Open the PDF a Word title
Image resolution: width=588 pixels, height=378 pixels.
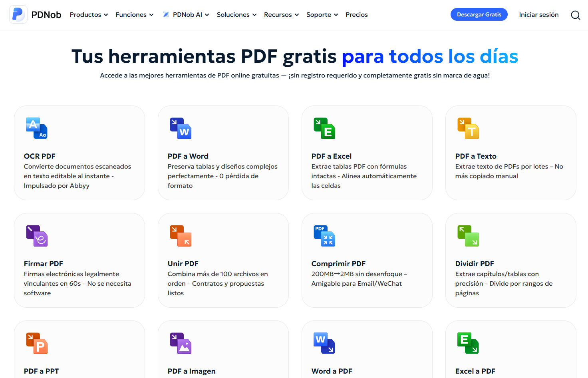pyautogui.click(x=188, y=156)
